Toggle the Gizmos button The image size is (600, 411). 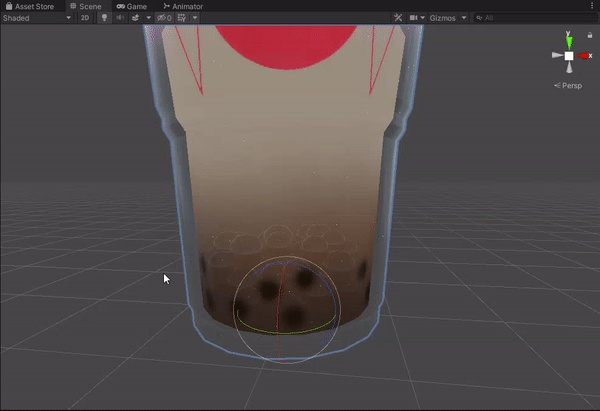(x=442, y=18)
